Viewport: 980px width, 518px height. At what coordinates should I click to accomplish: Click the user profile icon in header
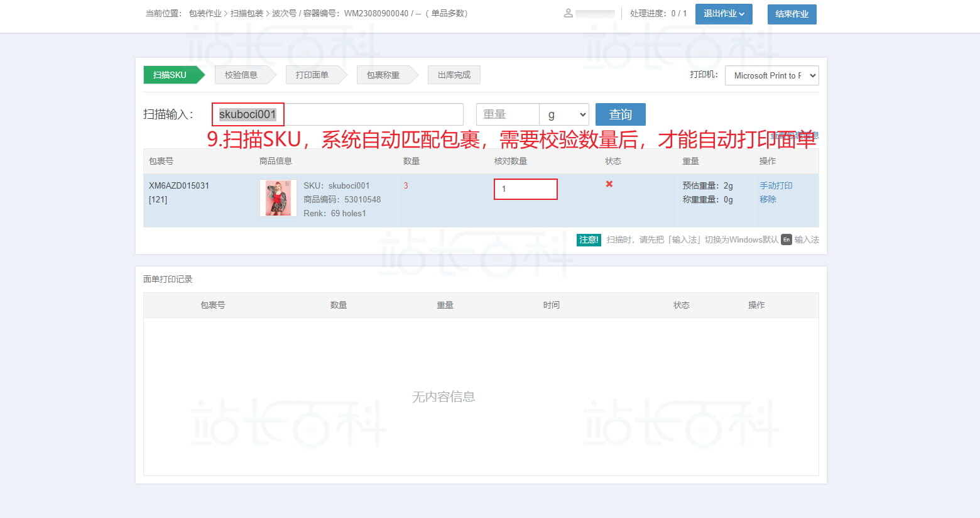click(x=568, y=13)
